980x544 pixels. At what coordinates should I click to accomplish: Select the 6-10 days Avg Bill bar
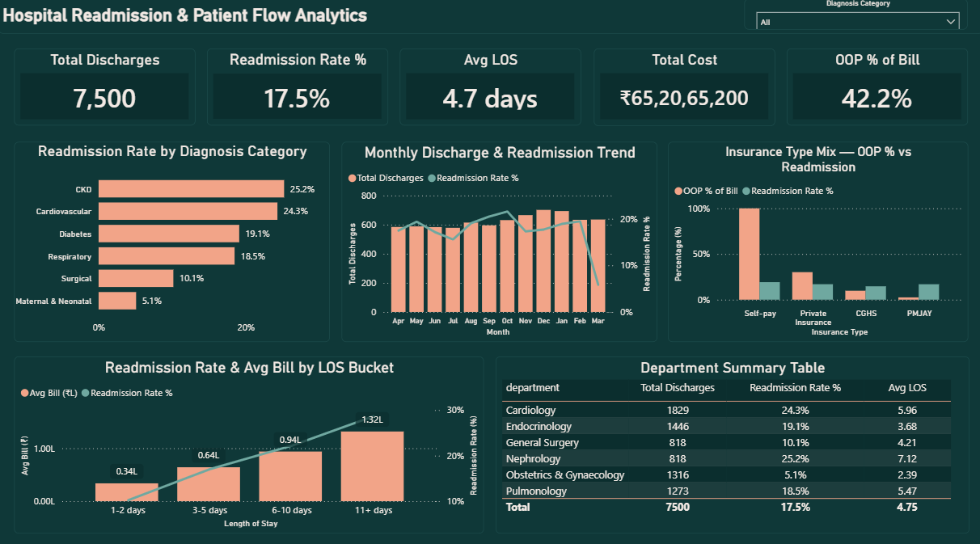pyautogui.click(x=290, y=476)
